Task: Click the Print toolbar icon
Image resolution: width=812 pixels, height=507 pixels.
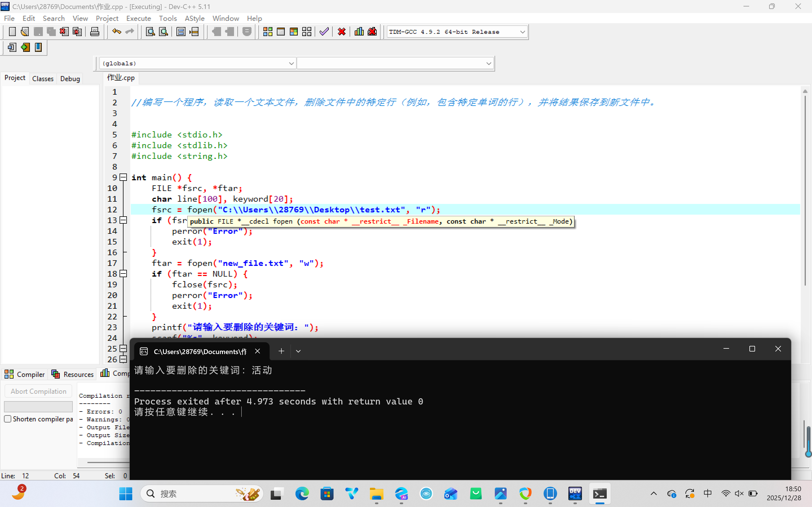Action: click(95, 32)
